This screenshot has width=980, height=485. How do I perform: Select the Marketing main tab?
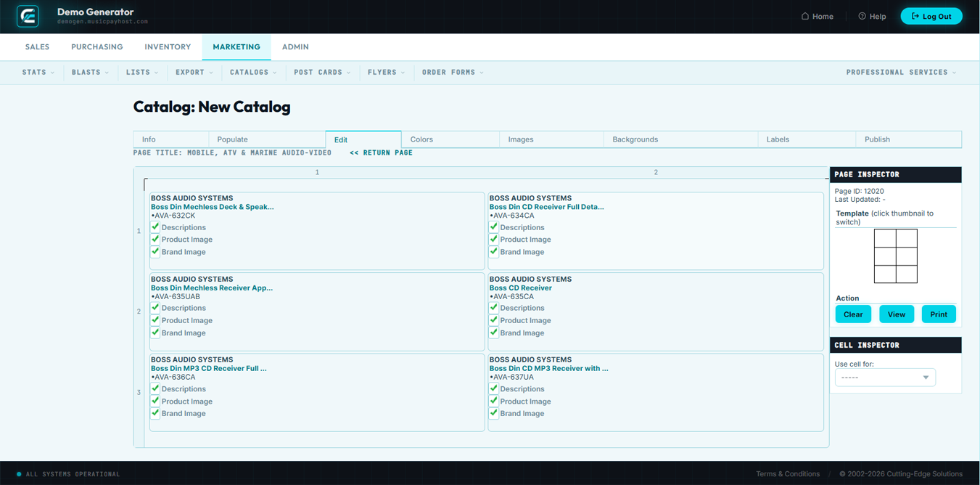pyautogui.click(x=236, y=47)
